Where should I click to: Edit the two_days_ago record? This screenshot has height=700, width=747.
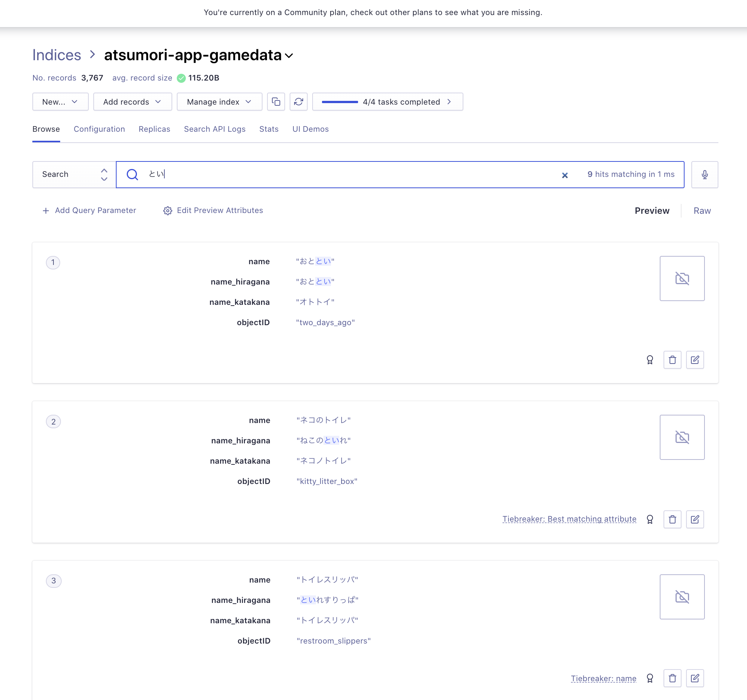pyautogui.click(x=695, y=360)
